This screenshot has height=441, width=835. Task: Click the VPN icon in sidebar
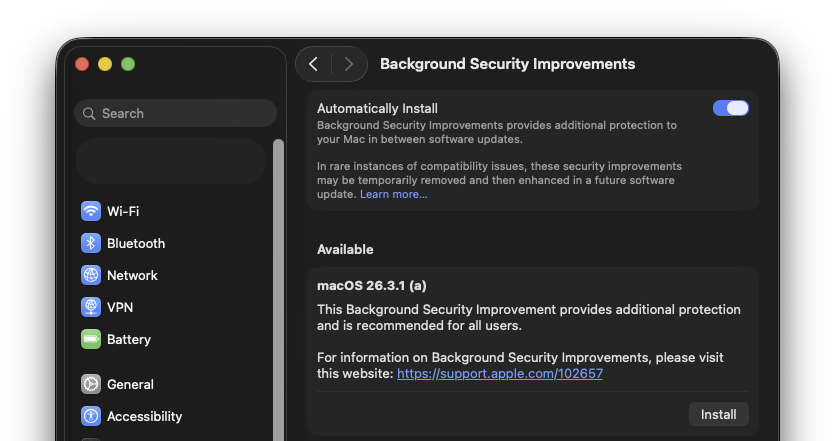91,307
